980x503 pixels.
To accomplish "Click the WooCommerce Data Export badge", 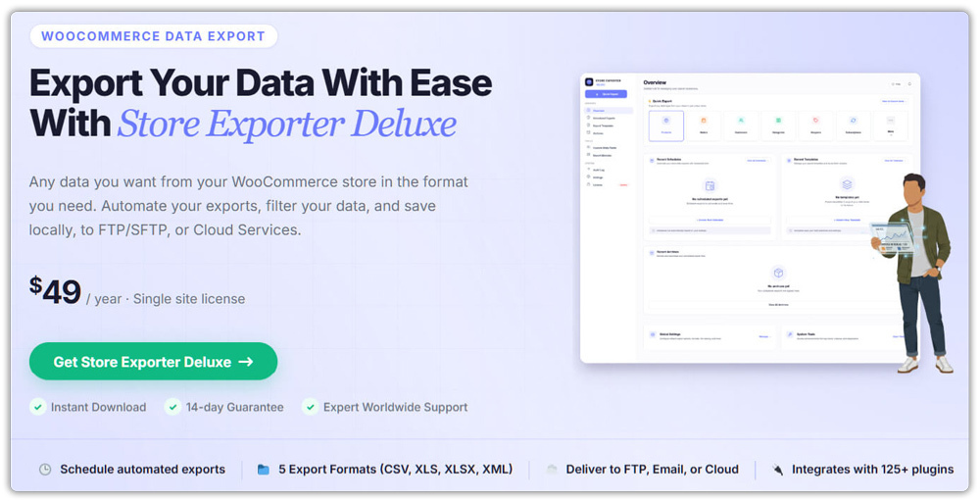I will coord(153,36).
